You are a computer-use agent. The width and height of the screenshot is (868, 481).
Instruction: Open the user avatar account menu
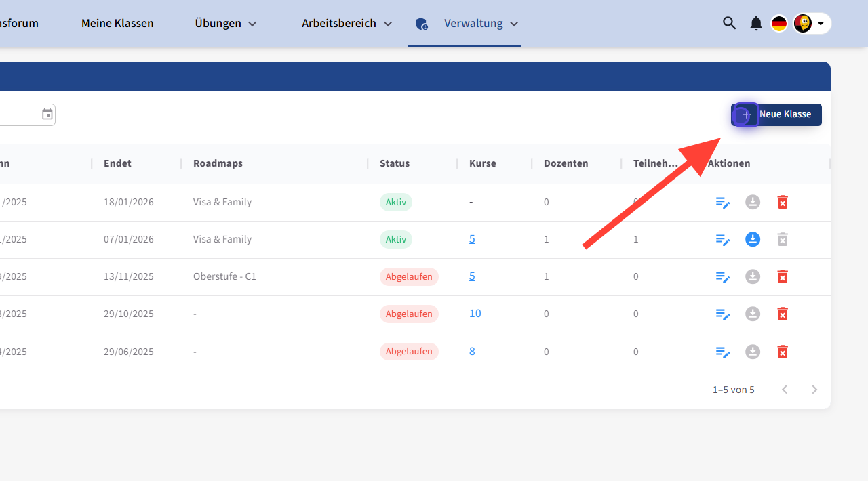click(x=812, y=24)
